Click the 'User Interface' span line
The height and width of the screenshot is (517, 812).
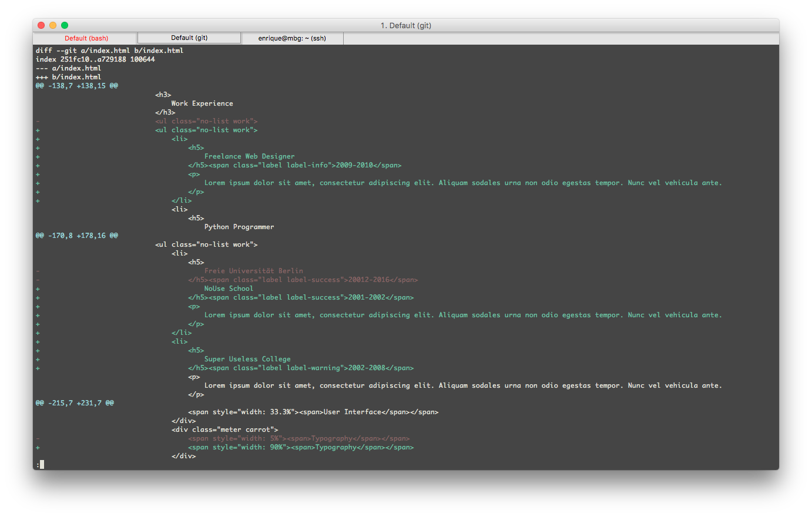tap(313, 412)
